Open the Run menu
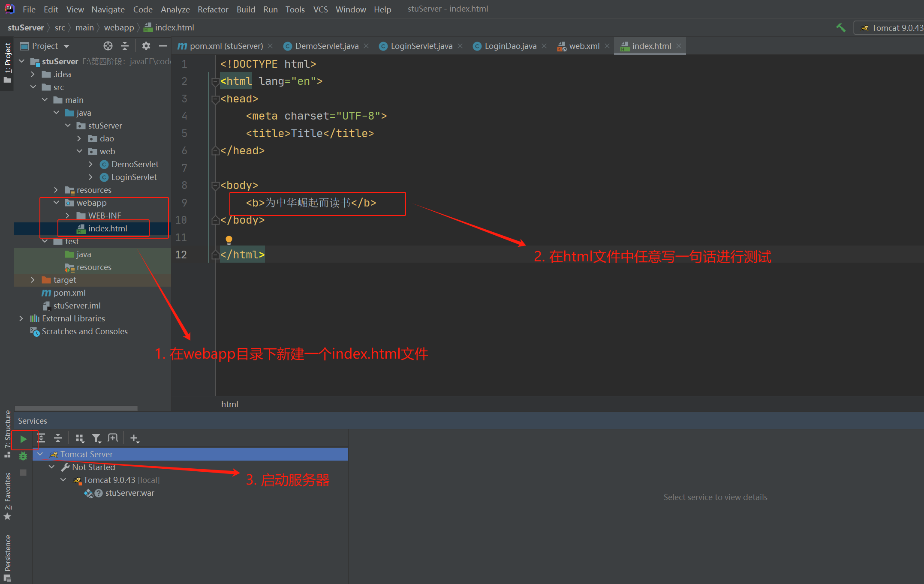Image resolution: width=924 pixels, height=584 pixels. click(270, 9)
